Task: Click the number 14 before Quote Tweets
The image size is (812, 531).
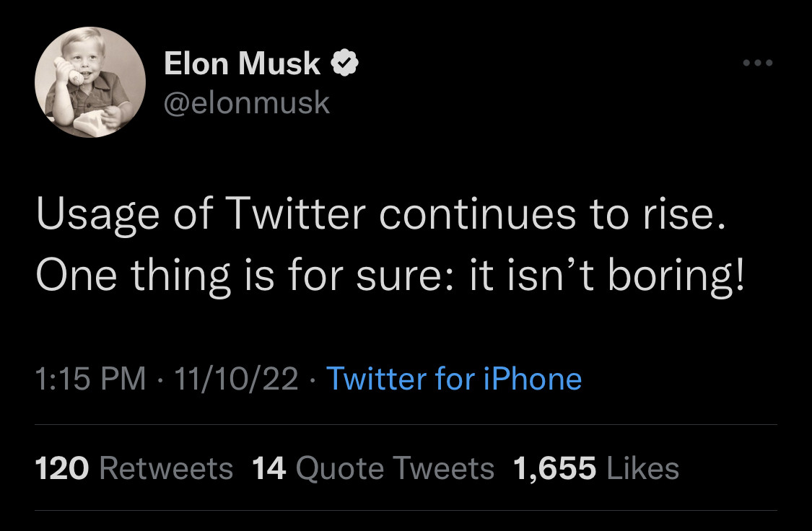Action: tap(269, 468)
